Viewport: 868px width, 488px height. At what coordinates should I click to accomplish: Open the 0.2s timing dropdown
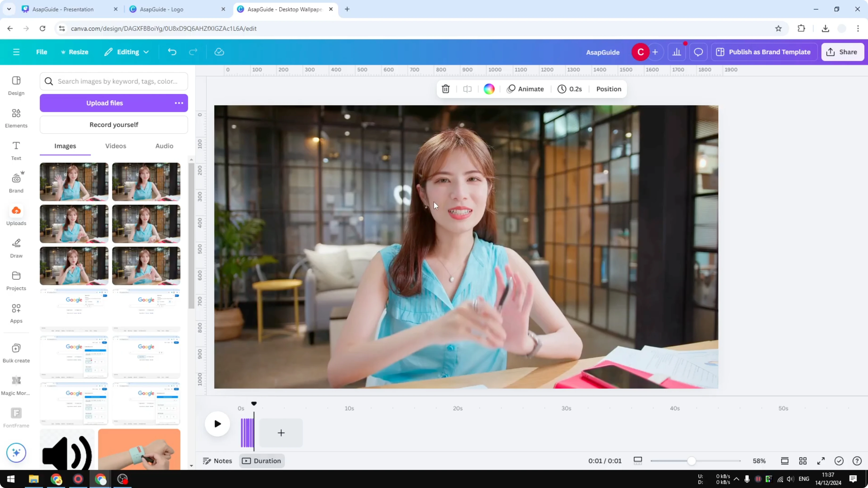(569, 89)
